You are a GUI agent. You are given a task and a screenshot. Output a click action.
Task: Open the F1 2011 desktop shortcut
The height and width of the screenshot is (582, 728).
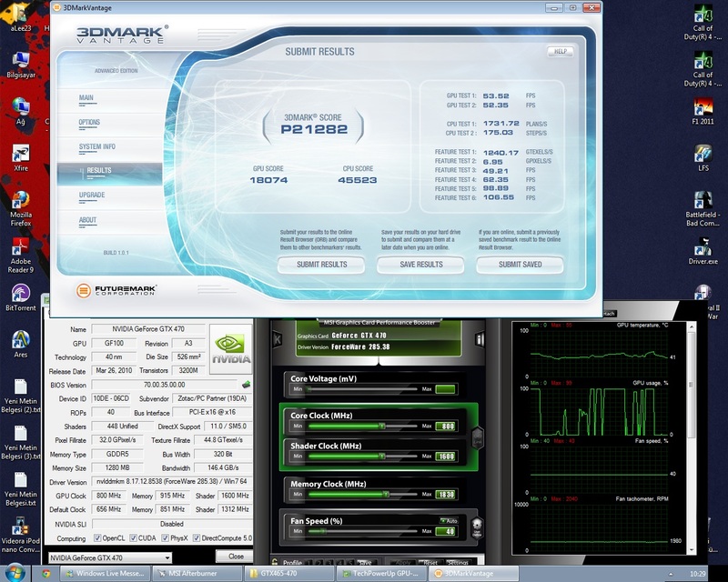(x=703, y=111)
